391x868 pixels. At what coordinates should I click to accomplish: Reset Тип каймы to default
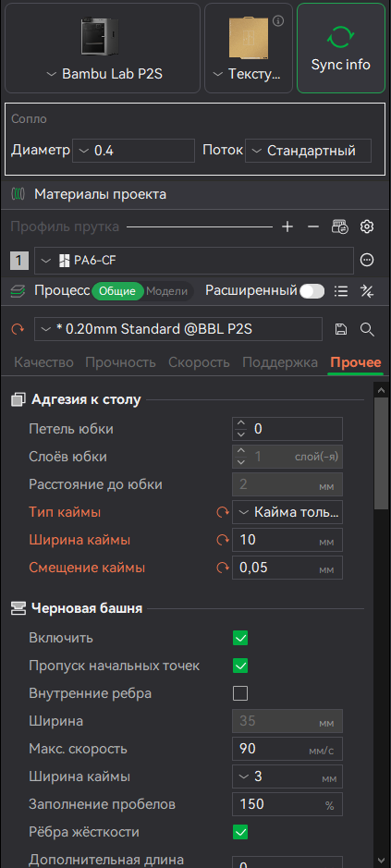(x=223, y=513)
